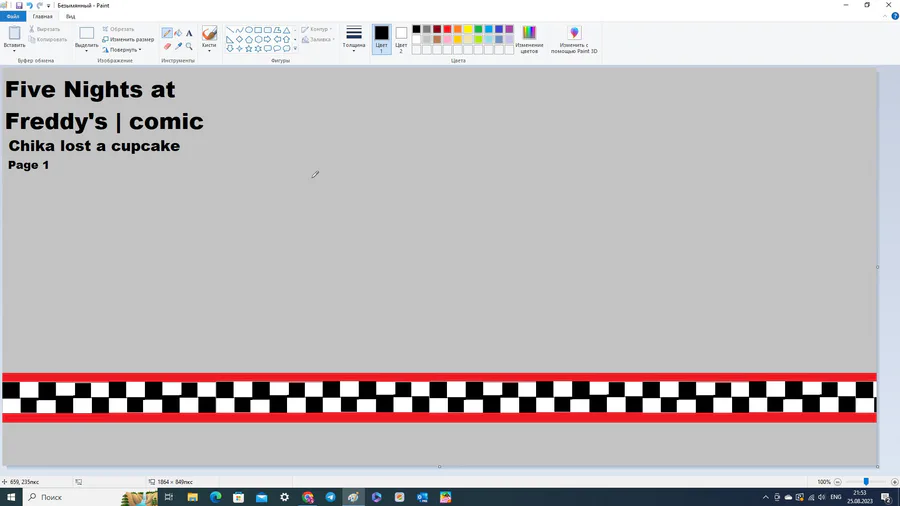Pick the dark gray color swatch

pos(426,29)
